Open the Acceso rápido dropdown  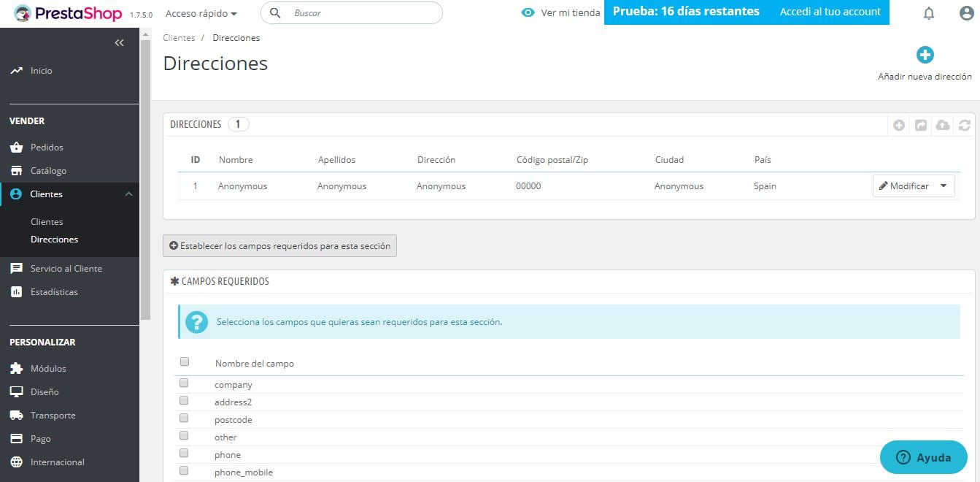tap(198, 13)
